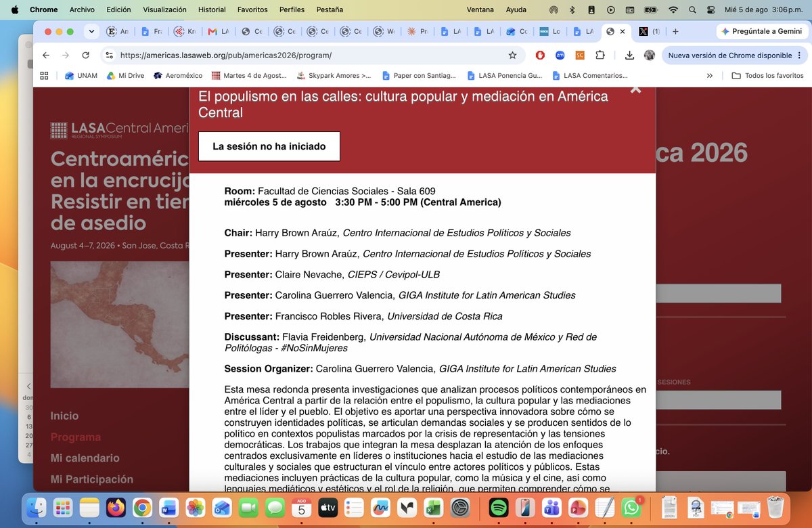This screenshot has height=528, width=812.
Task: Open the Visualización menu
Action: 164,9
